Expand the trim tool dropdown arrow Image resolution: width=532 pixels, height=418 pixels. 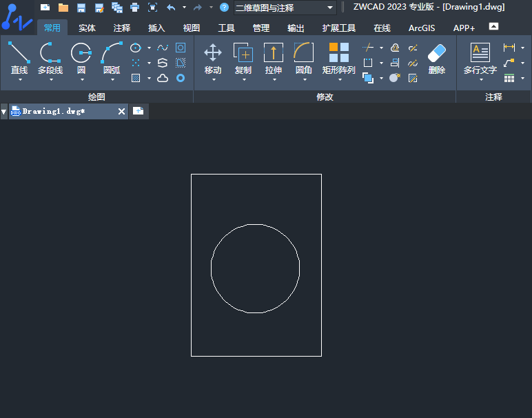tap(381, 48)
